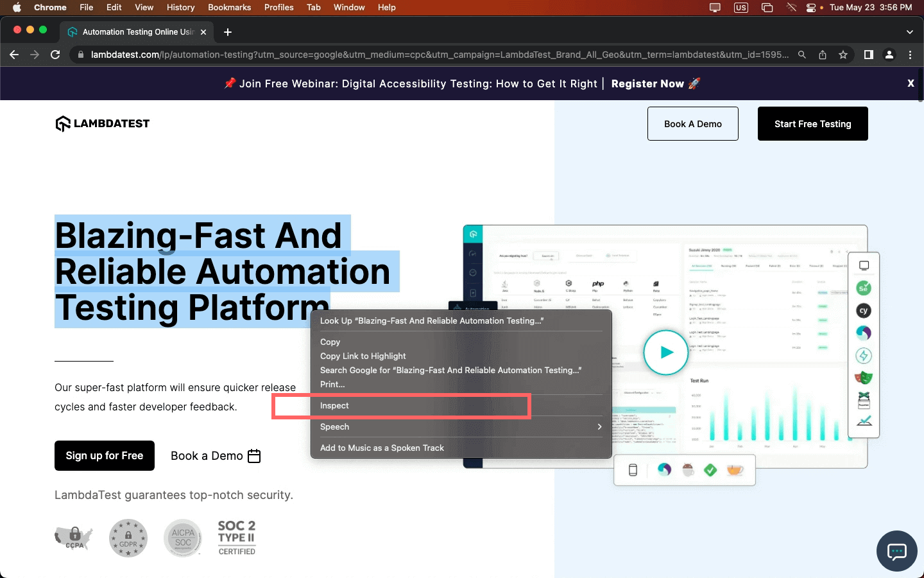Open the Chrome profile icon
The image size is (924, 578).
click(889, 55)
